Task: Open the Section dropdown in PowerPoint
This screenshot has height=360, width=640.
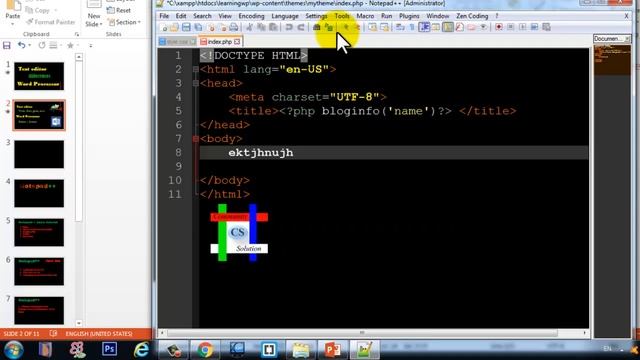Action: click(124, 22)
